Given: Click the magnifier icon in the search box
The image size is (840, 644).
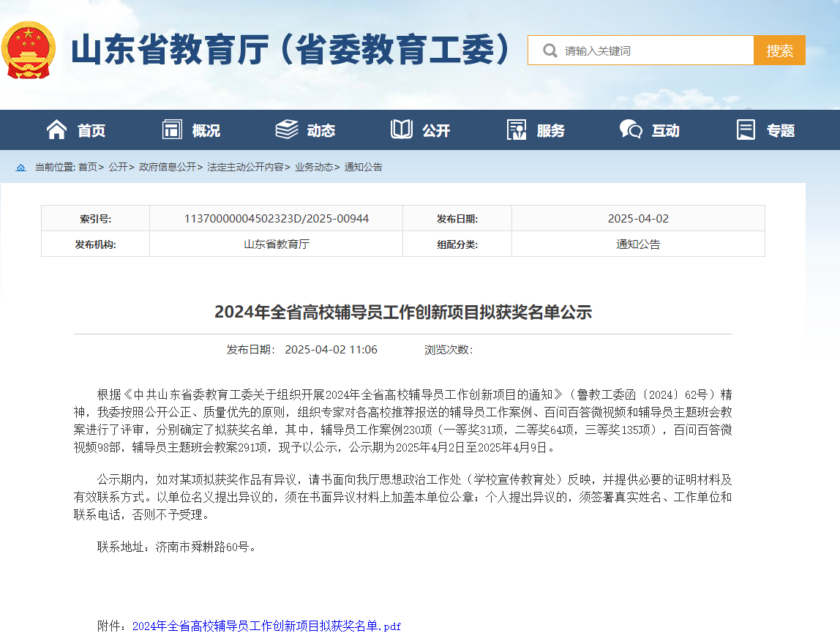Looking at the screenshot, I should point(550,50).
